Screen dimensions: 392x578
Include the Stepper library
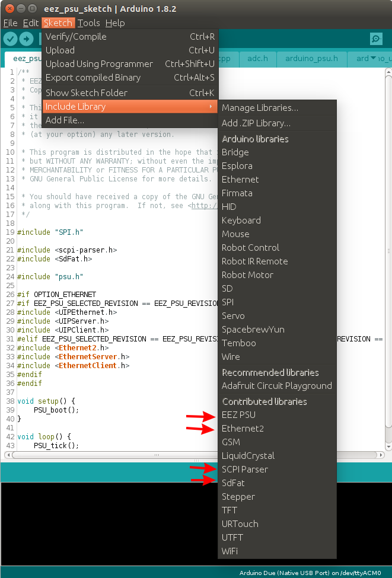278,497
